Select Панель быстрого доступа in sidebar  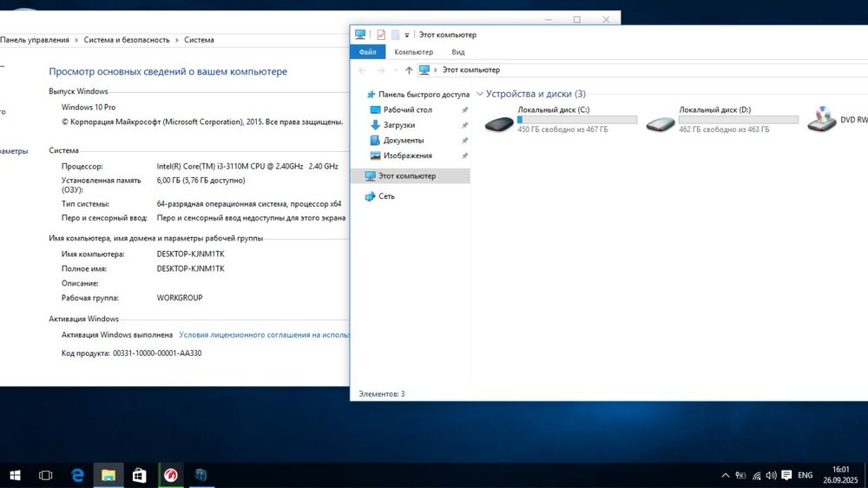tap(423, 95)
